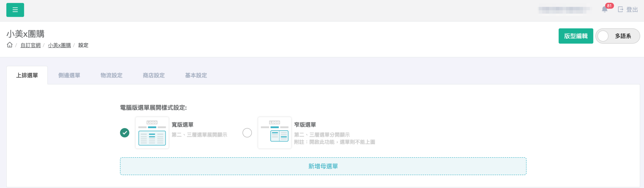The width and height of the screenshot is (644, 188).
Task: Open the 基本設定 tab
Action: pyautogui.click(x=196, y=75)
